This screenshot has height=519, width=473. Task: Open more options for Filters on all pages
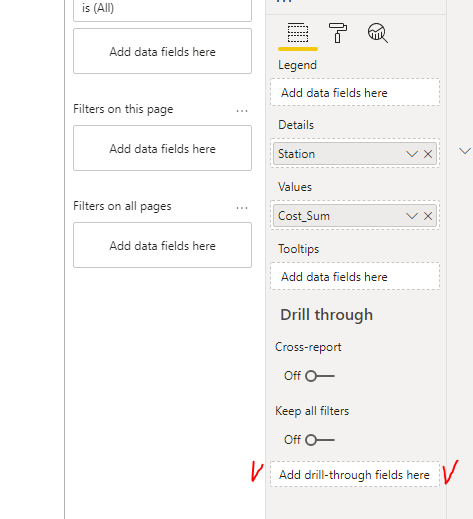pyautogui.click(x=242, y=208)
